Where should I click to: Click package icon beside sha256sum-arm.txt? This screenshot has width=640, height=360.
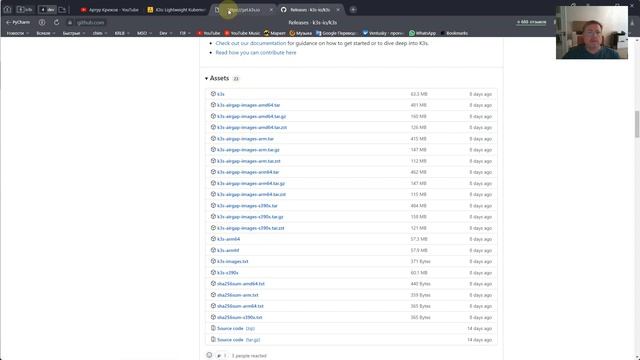(x=213, y=295)
